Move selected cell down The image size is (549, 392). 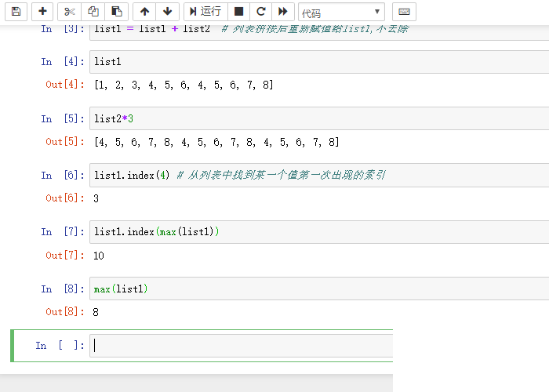167,12
